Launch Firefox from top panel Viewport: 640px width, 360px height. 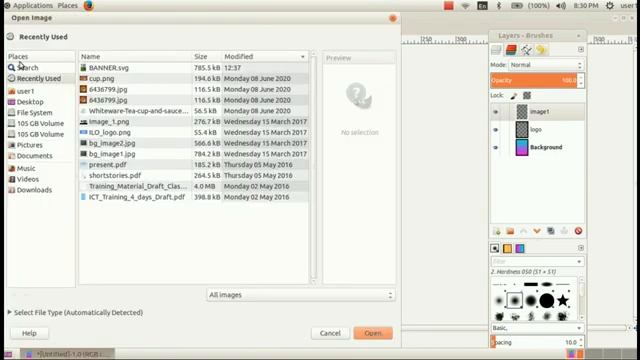coord(89,6)
